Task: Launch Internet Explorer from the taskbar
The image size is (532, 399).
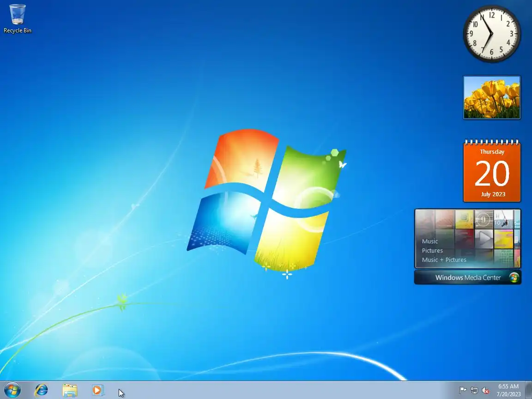Action: coord(42,390)
